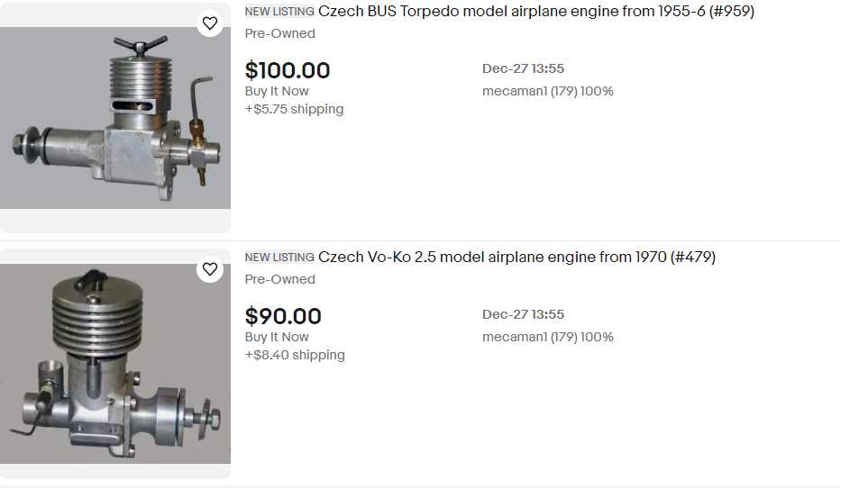This screenshot has height=489, width=868.
Task: Click NEW LISTING badge on BUS Torpedo item
Action: click(279, 12)
